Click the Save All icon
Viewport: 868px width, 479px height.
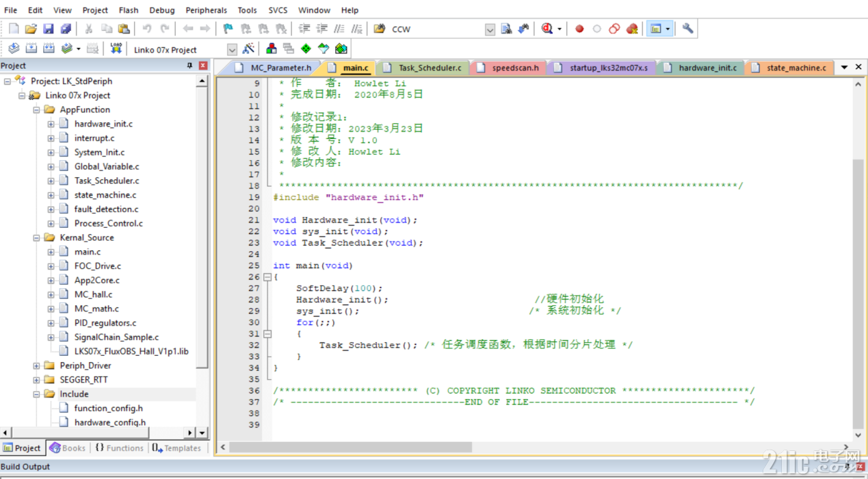coord(66,29)
